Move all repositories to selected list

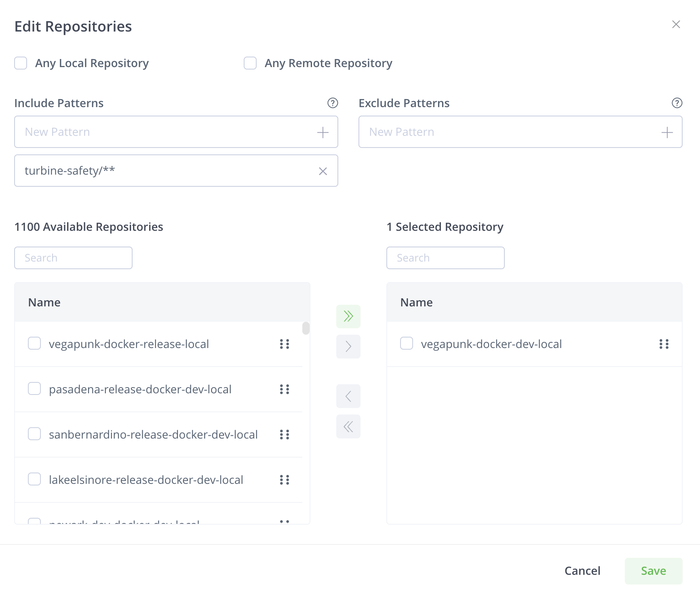pyautogui.click(x=348, y=316)
